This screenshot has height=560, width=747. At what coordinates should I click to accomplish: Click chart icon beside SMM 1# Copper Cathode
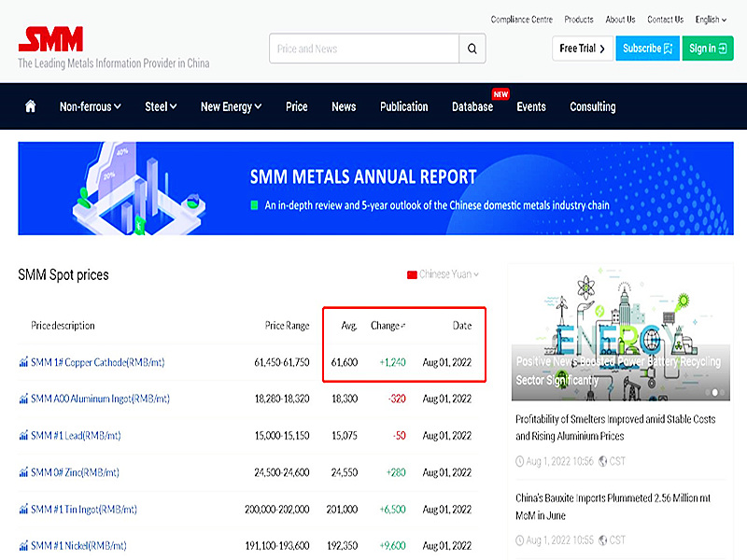tap(23, 362)
